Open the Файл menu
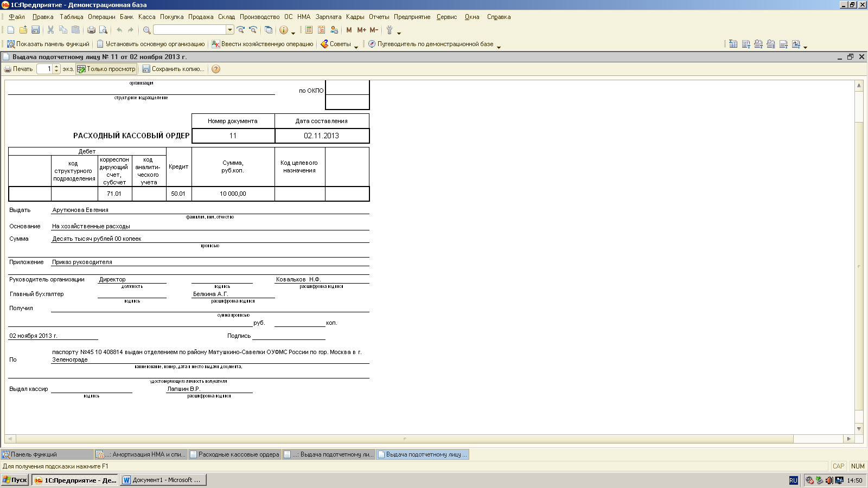 16,17
